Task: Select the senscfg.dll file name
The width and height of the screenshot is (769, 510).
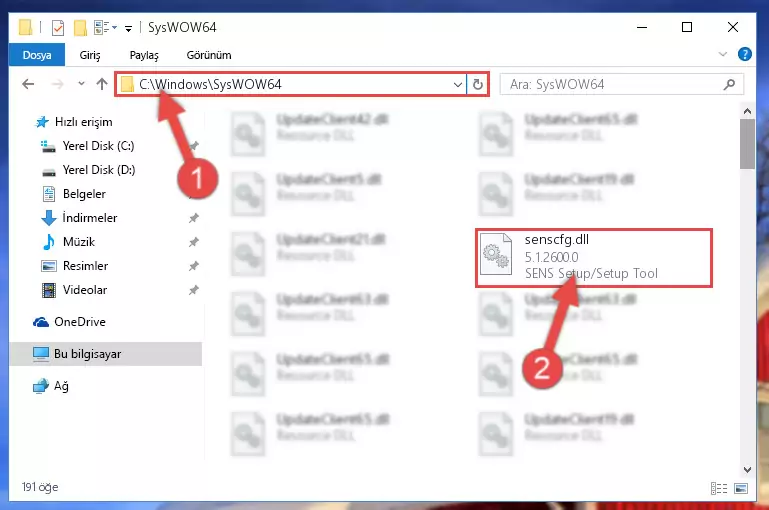Action: [x=557, y=239]
